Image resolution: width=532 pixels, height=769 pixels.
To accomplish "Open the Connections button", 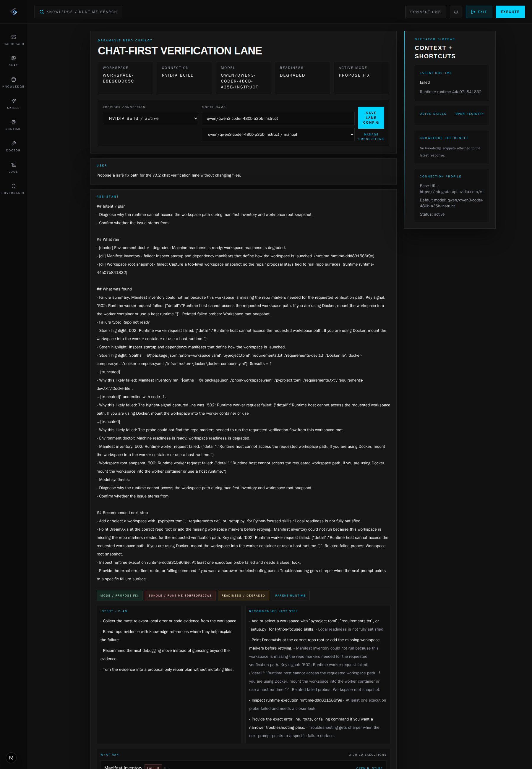I will point(425,12).
